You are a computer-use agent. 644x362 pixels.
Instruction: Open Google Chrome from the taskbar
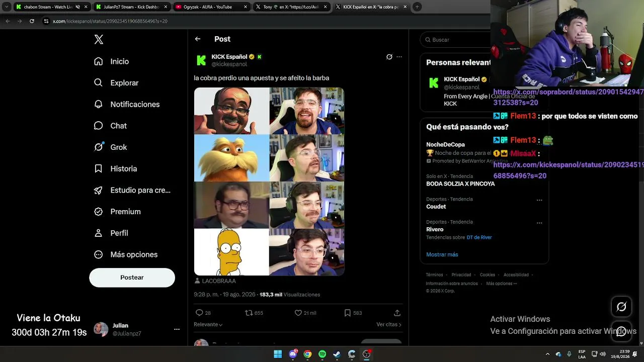coord(307,354)
